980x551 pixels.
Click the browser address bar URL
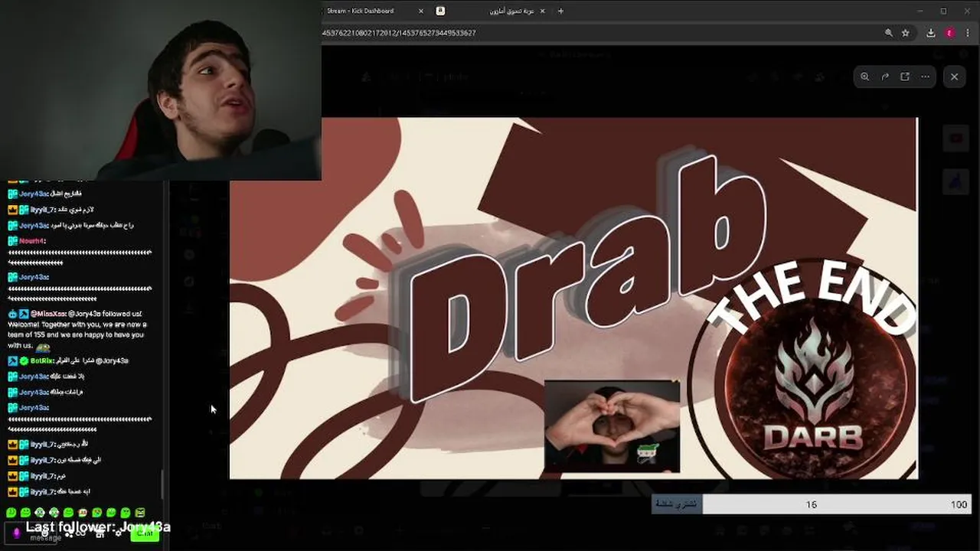(x=399, y=33)
